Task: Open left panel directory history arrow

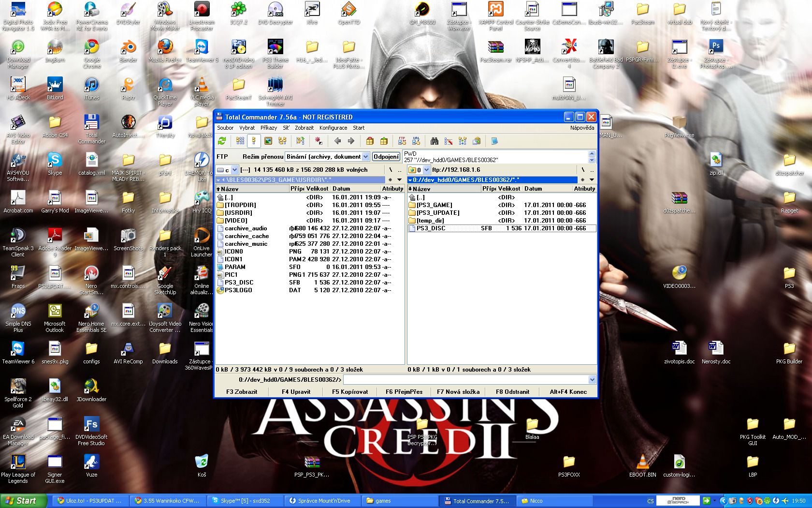Action: pyautogui.click(x=399, y=180)
